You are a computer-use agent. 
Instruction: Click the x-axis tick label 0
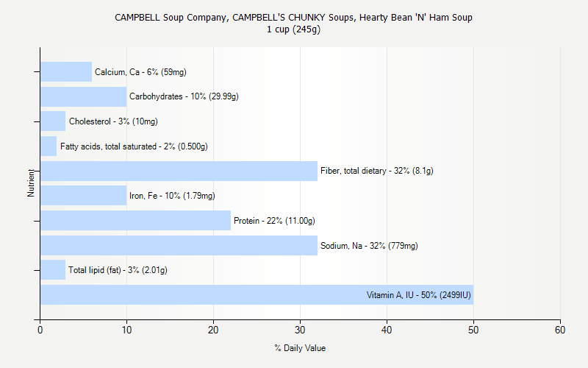pyautogui.click(x=40, y=330)
